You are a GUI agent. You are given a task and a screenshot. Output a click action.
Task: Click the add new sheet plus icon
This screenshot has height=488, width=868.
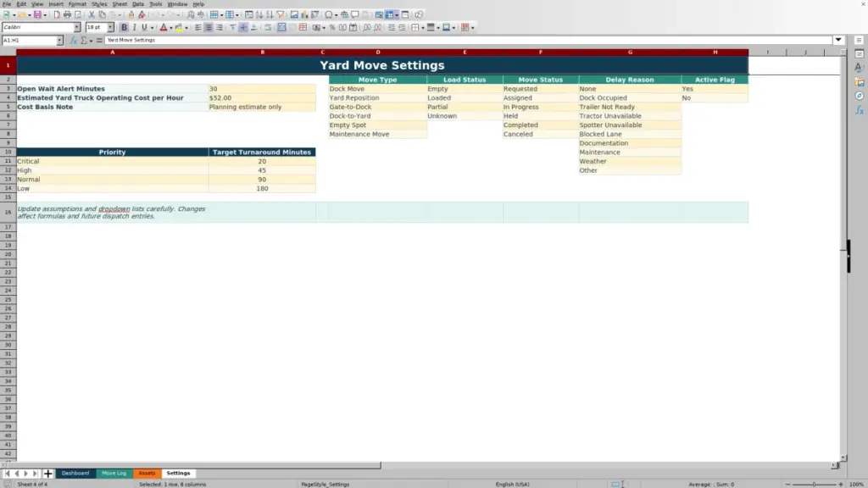click(47, 473)
